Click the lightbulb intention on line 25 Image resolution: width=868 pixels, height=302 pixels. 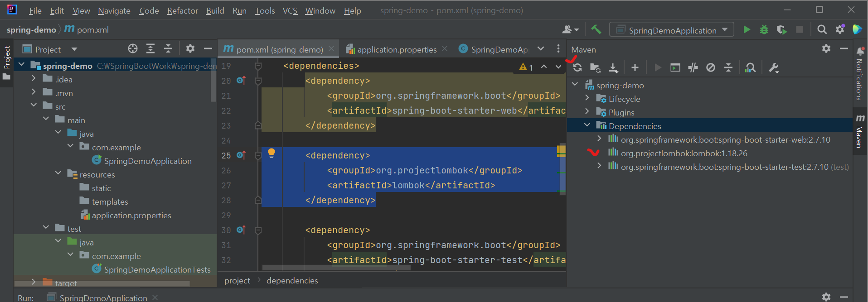272,153
